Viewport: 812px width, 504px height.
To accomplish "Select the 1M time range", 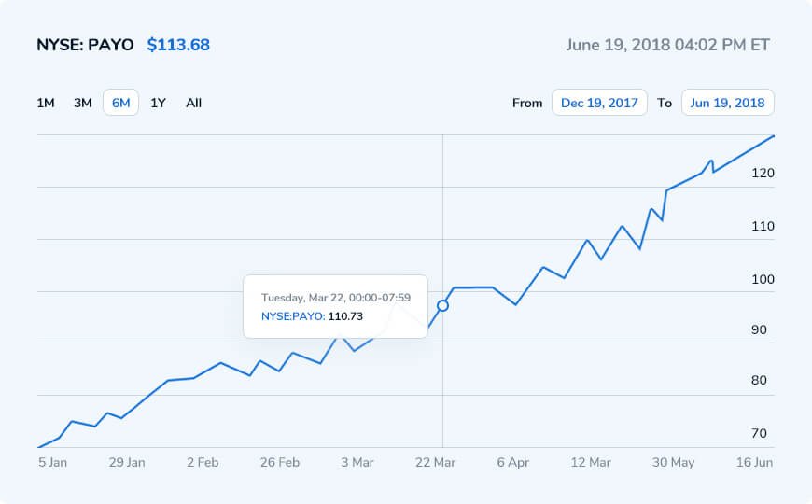I will 46,103.
